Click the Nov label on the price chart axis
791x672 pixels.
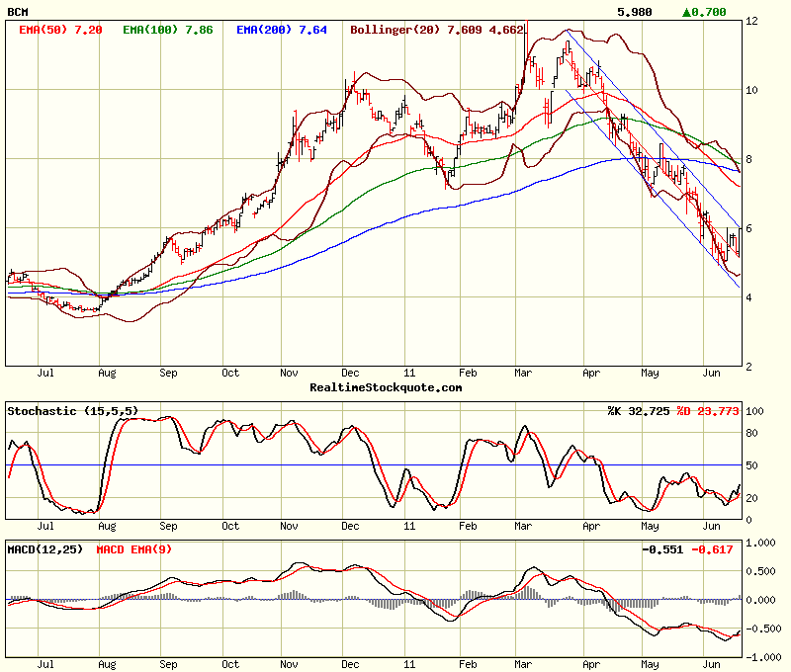click(x=289, y=375)
